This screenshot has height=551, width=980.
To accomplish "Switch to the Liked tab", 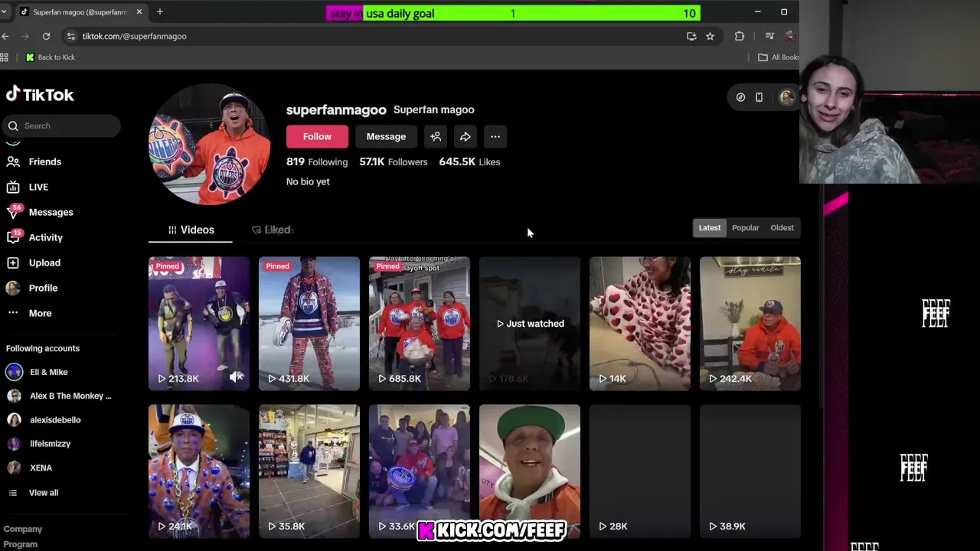I will pos(272,230).
